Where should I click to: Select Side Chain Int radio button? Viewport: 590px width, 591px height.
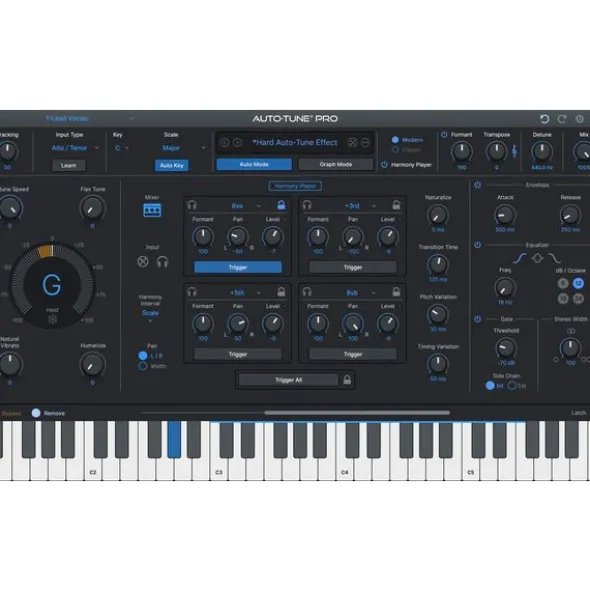coord(490,386)
